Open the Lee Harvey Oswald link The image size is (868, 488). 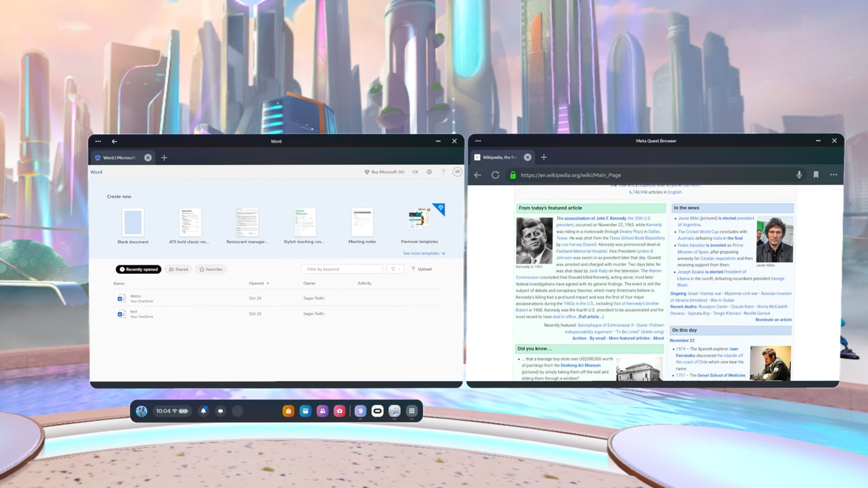(579, 244)
